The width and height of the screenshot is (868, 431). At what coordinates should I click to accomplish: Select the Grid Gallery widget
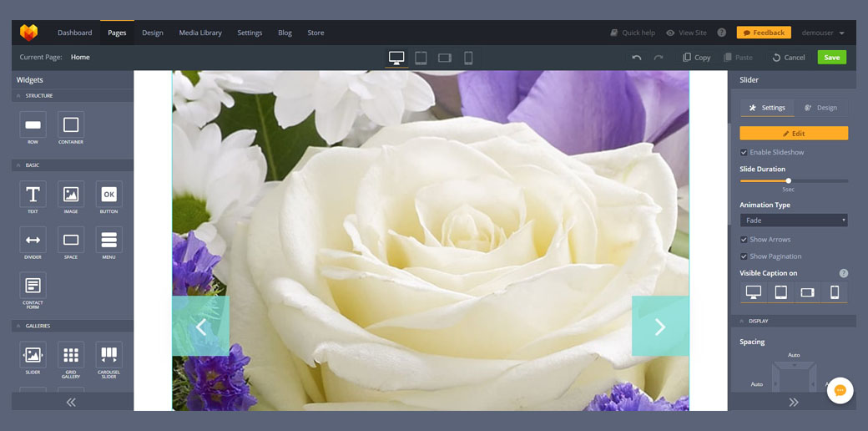click(x=71, y=355)
